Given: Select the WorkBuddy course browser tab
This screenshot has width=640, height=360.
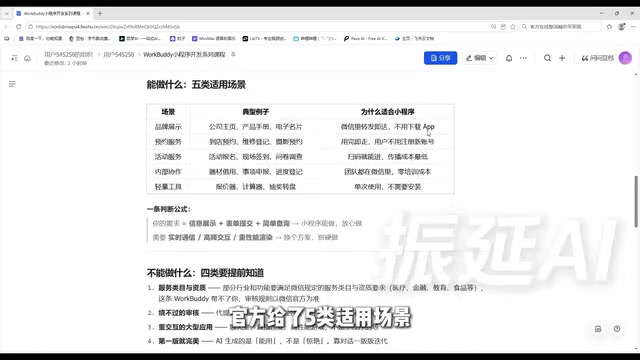Looking at the screenshot, I should [x=52, y=13].
